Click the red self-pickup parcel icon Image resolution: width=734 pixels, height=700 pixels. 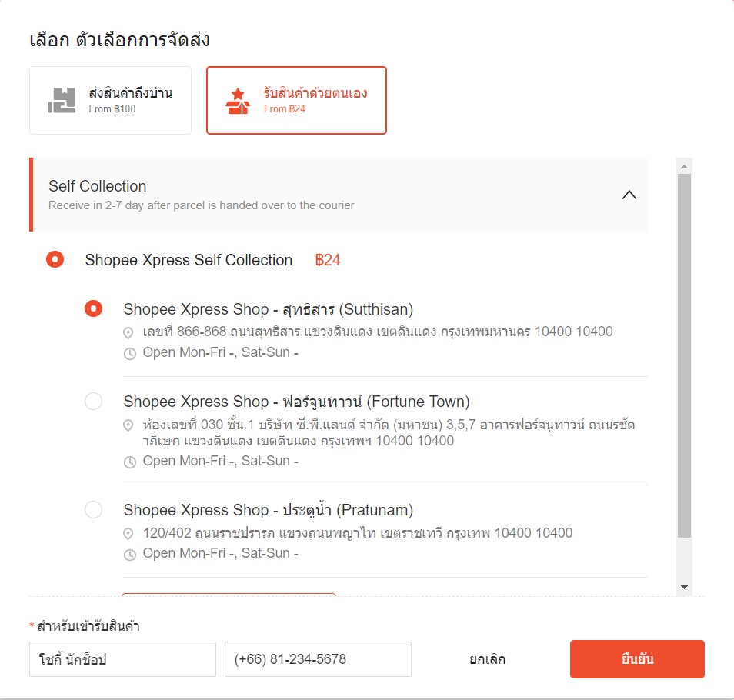(x=238, y=98)
